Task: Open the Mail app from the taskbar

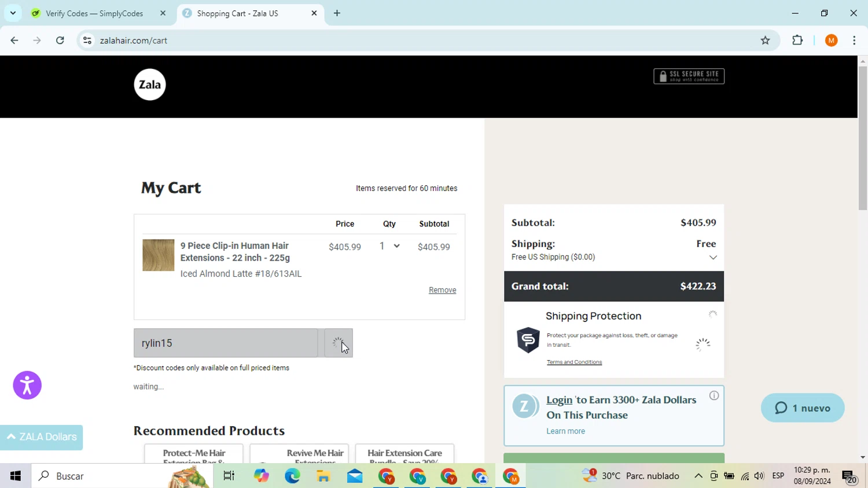Action: [355, 476]
